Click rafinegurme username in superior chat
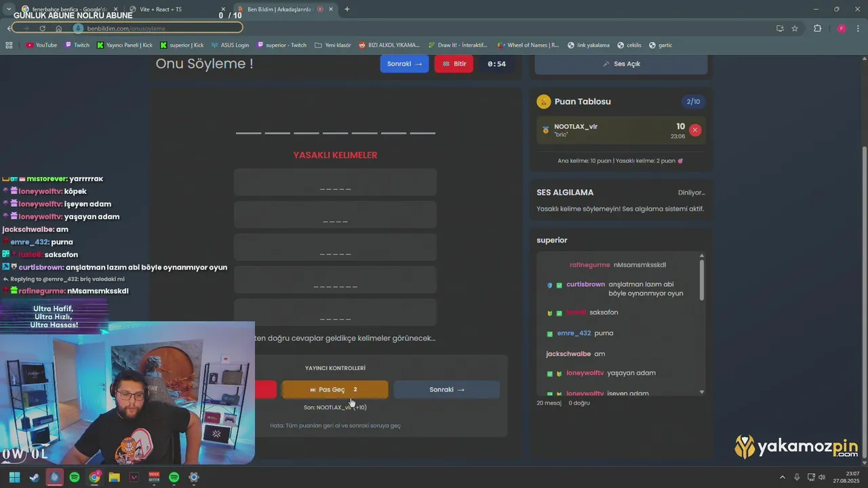This screenshot has height=488, width=868. click(589, 264)
